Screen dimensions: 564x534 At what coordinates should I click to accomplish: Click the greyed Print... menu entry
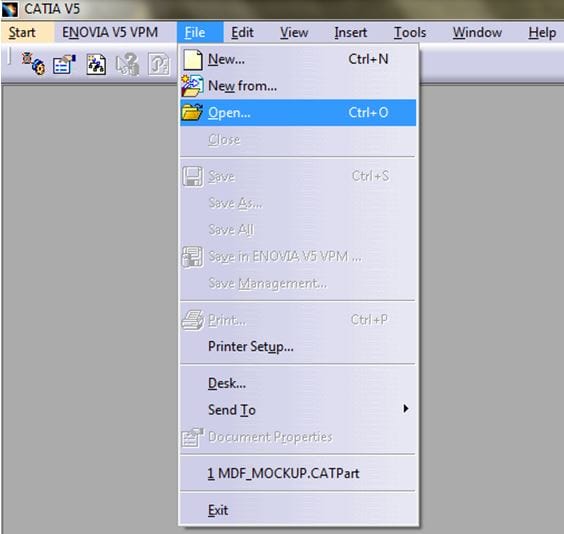click(x=298, y=320)
